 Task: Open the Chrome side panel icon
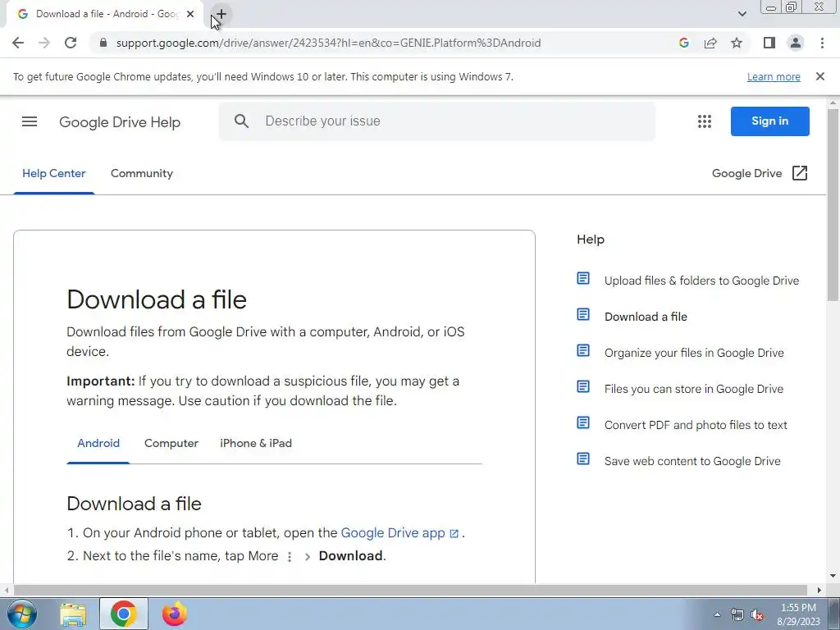tap(769, 43)
